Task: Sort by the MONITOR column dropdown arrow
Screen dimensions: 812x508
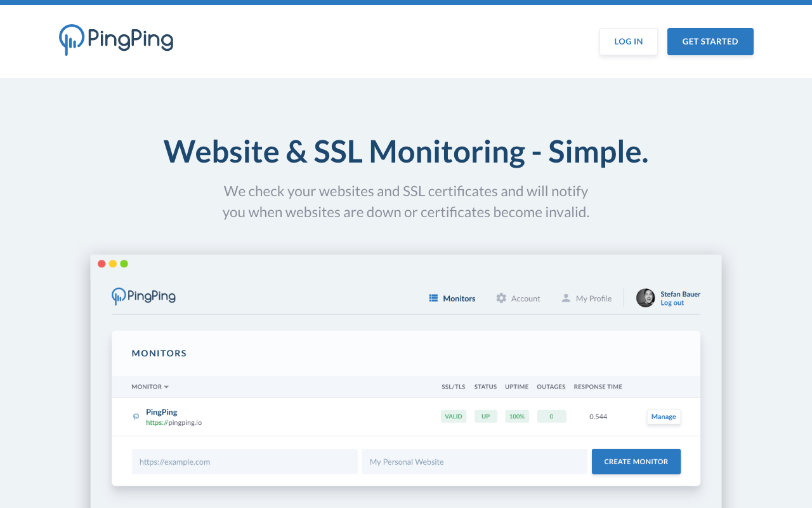Action: click(x=166, y=387)
